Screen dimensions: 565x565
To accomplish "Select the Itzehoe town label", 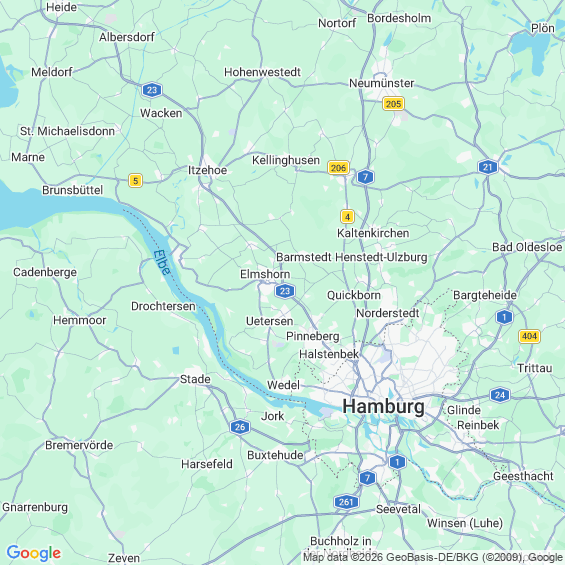I will 208,170.
